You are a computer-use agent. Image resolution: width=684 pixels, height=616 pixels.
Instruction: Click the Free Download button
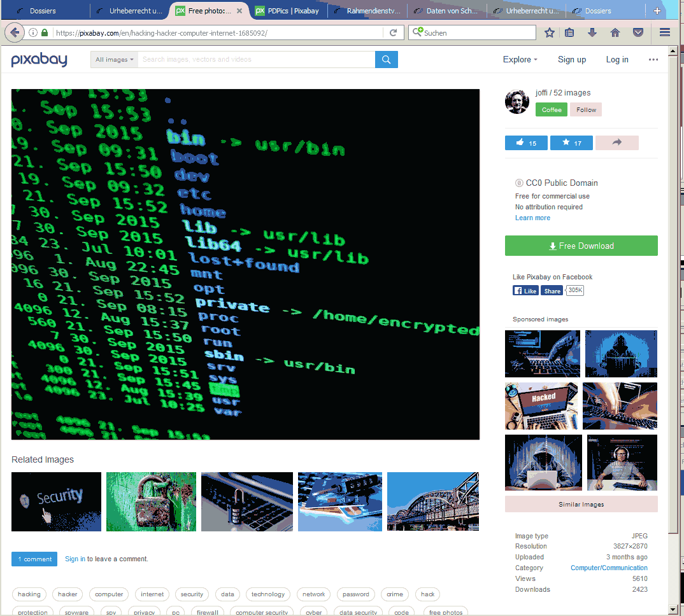(x=581, y=246)
